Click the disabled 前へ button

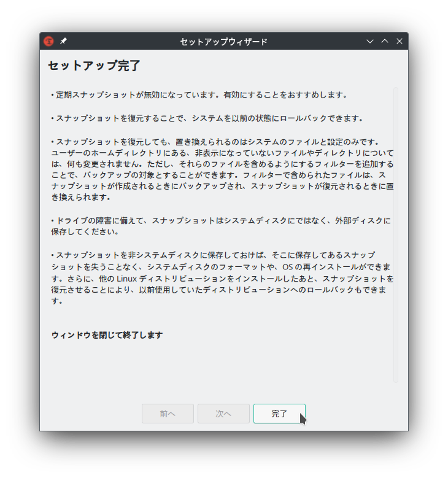(x=168, y=414)
